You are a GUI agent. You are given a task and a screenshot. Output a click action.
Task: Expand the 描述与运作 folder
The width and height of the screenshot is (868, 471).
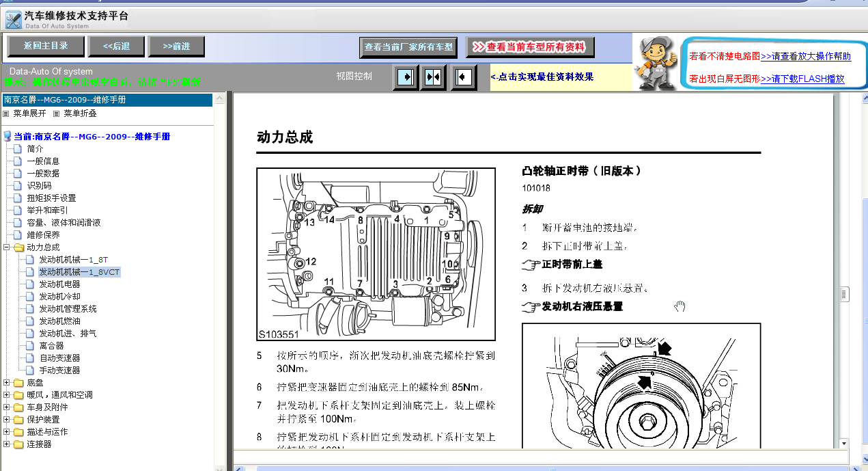coord(6,432)
